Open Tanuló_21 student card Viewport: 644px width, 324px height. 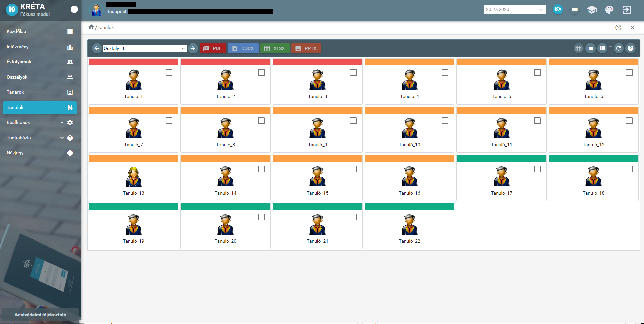(317, 226)
